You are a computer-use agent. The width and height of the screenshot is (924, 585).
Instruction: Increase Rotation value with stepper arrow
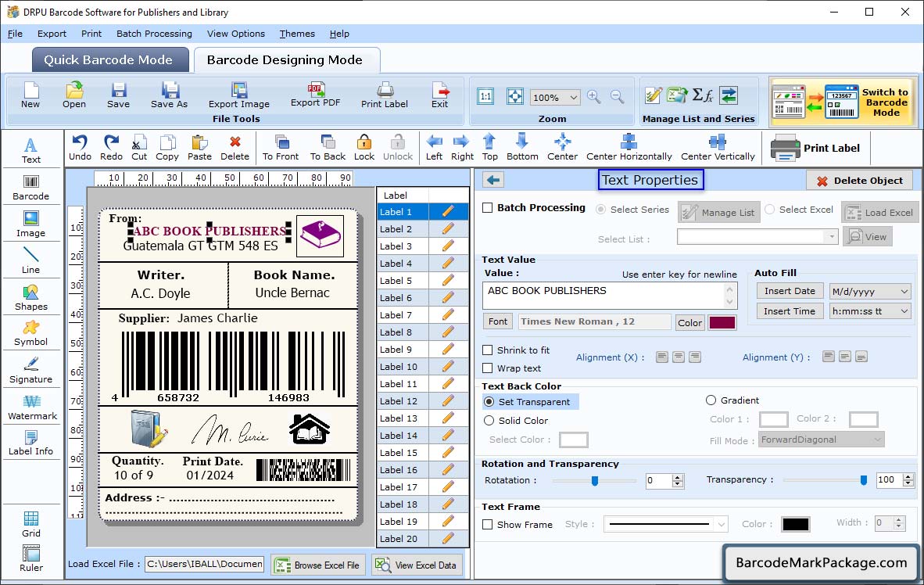click(678, 477)
